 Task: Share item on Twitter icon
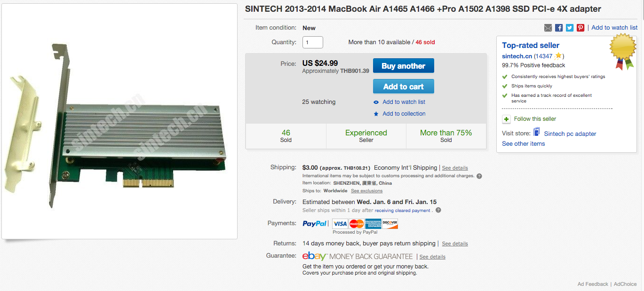point(570,28)
